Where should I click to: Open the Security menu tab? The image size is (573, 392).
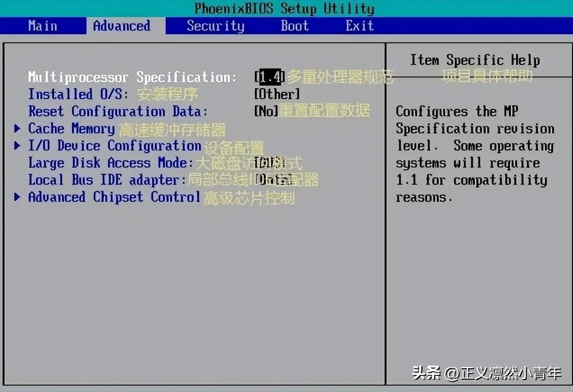coord(215,26)
